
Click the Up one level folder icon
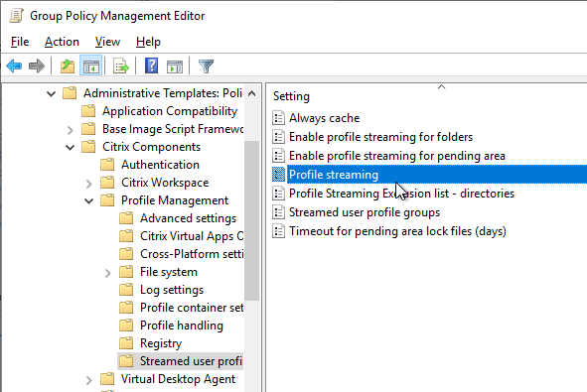[68, 66]
